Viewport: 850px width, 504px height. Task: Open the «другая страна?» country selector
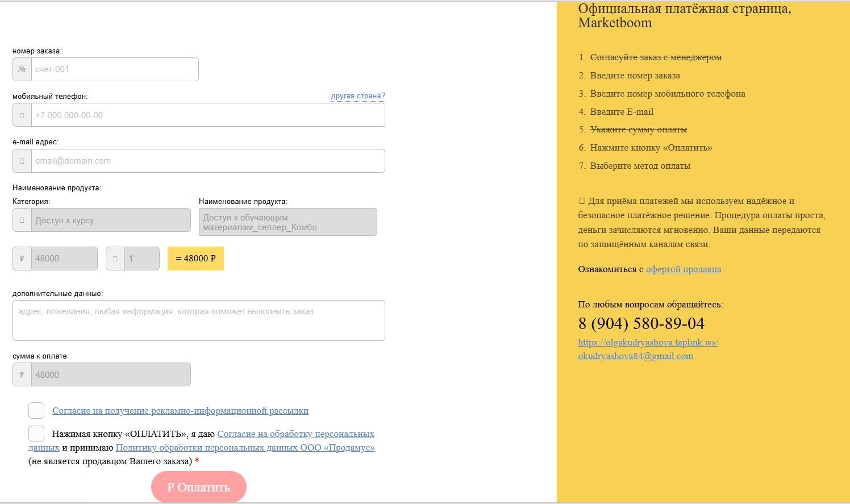[x=358, y=96]
